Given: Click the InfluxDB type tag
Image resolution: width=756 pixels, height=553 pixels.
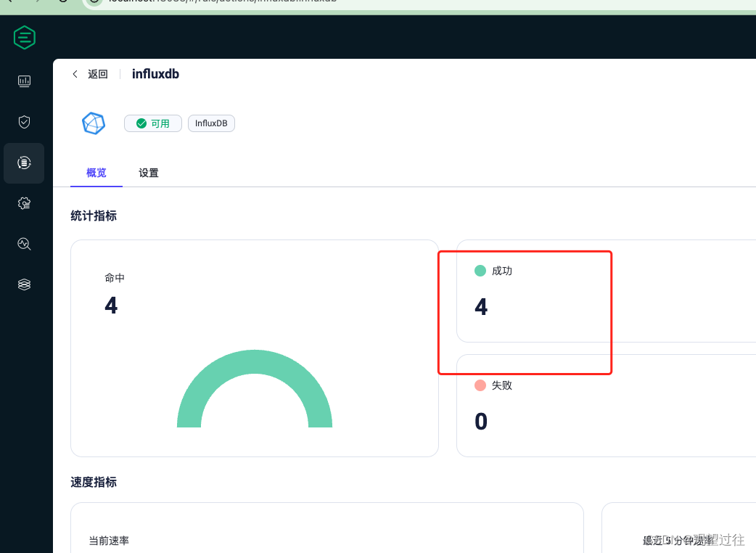Looking at the screenshot, I should pyautogui.click(x=211, y=123).
